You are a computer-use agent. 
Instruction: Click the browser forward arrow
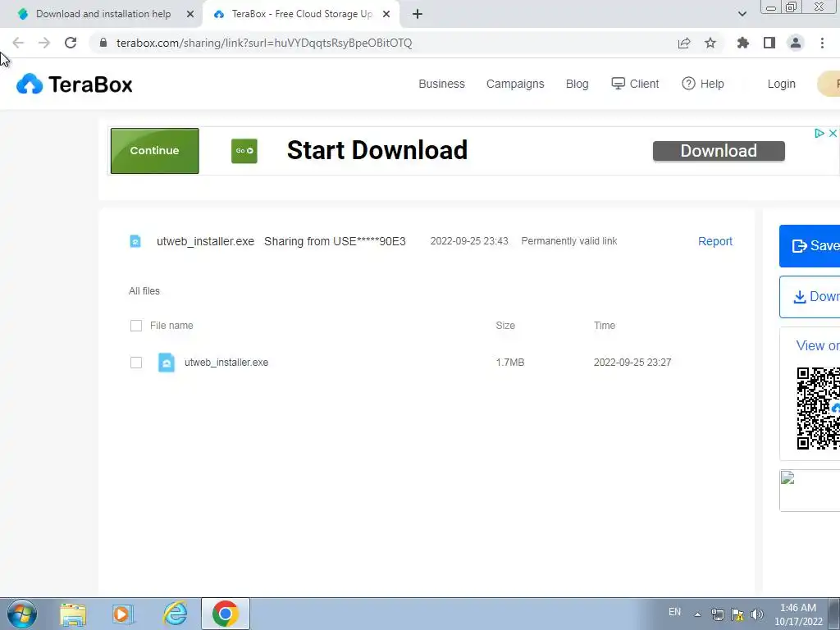[x=44, y=43]
